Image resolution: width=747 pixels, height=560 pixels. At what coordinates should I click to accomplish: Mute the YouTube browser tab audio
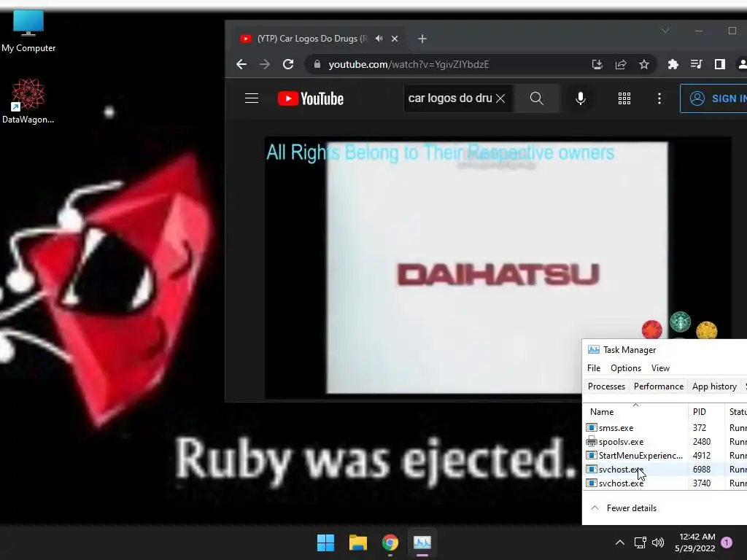(379, 39)
